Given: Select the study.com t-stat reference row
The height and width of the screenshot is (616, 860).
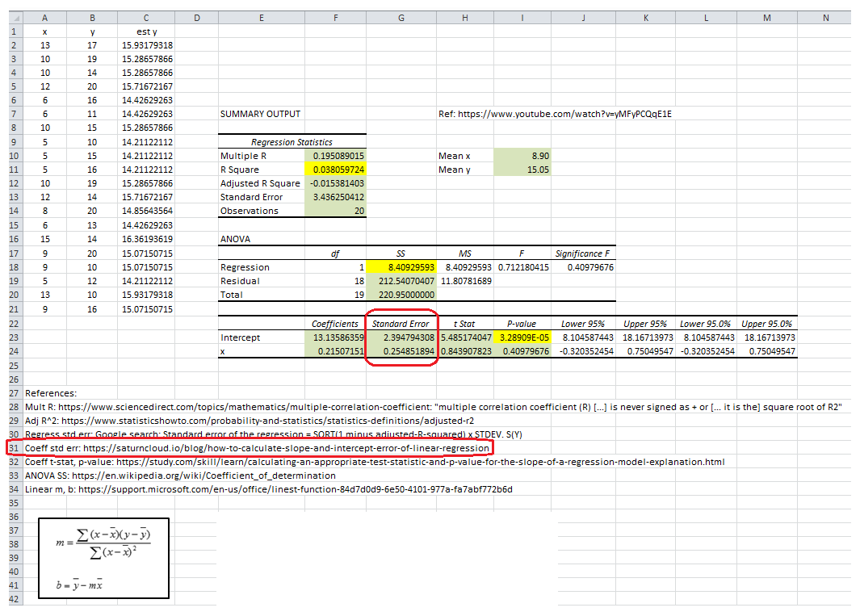Looking at the screenshot, I should click(375, 462).
